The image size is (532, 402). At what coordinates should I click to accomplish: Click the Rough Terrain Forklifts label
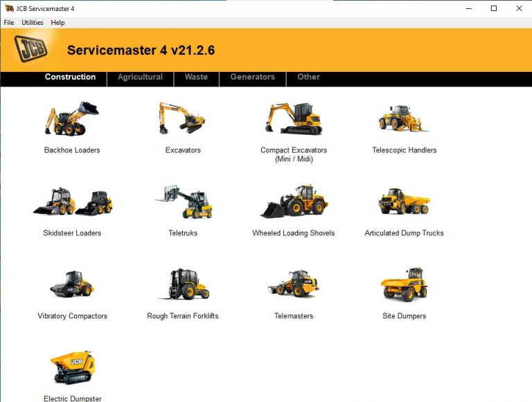pos(183,316)
